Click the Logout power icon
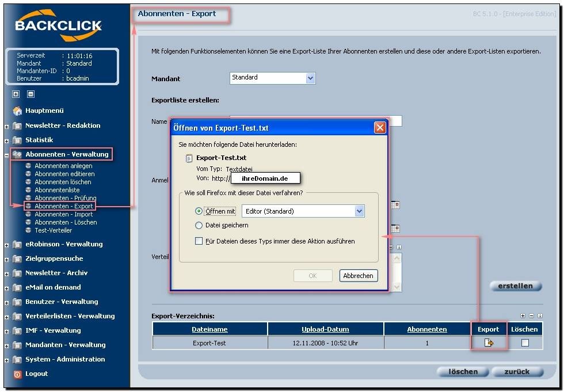The width and height of the screenshot is (564, 392). point(17,374)
